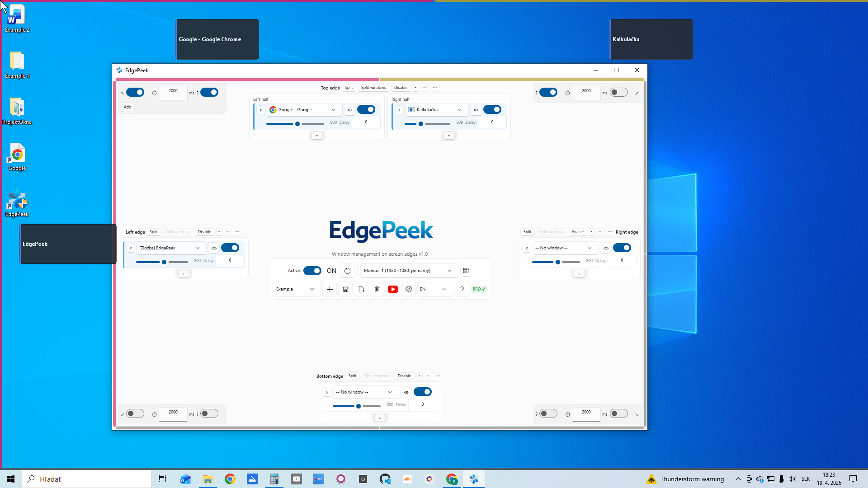Toggle the main Active switch

312,271
